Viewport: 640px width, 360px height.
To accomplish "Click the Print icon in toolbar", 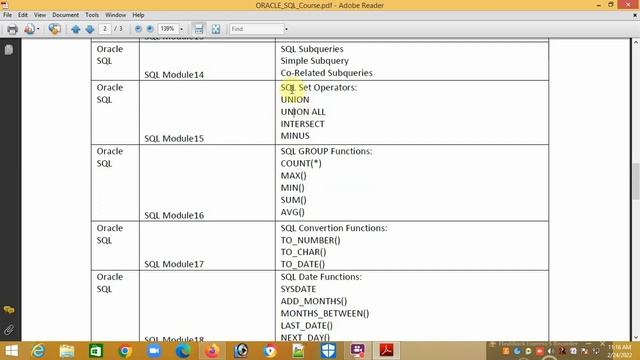I will (12, 29).
